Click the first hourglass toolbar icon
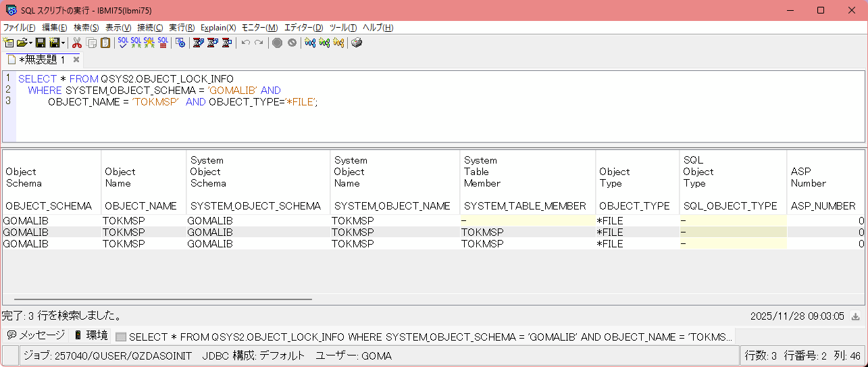 tap(199, 43)
